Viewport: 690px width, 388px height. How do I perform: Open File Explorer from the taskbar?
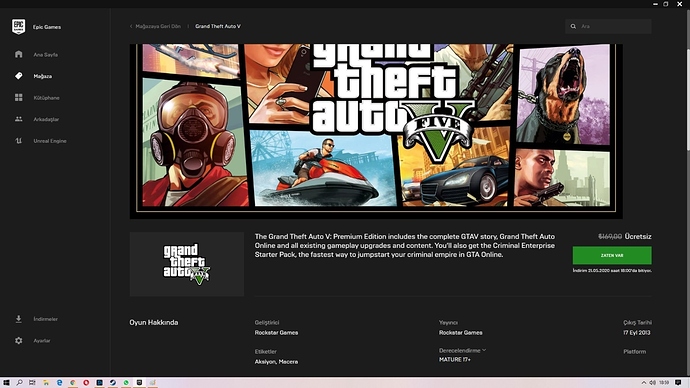coord(46,383)
